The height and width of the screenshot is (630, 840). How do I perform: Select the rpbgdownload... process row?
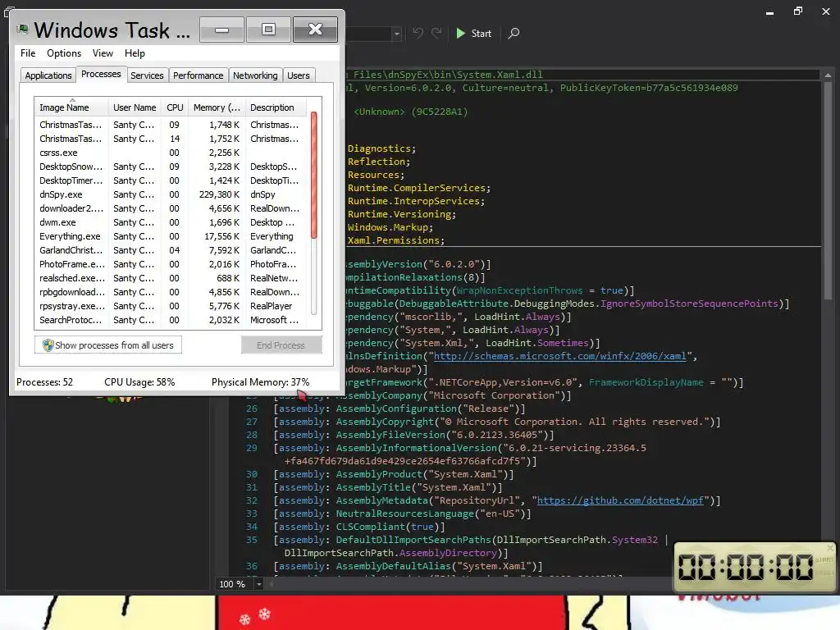pos(171,292)
